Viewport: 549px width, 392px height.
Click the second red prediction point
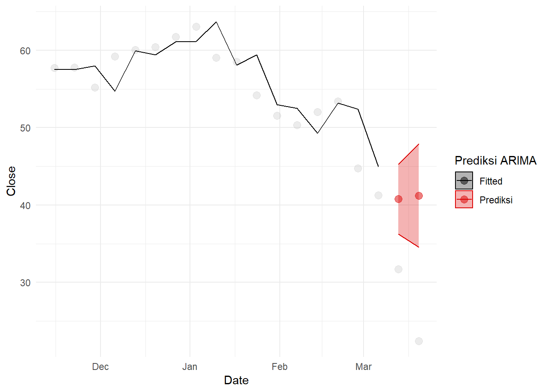(419, 196)
